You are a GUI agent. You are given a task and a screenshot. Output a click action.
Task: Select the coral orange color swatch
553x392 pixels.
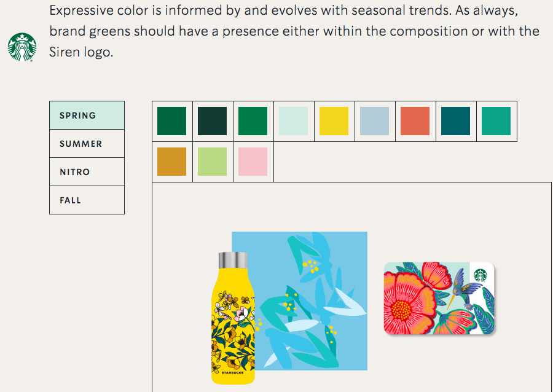[x=415, y=121]
